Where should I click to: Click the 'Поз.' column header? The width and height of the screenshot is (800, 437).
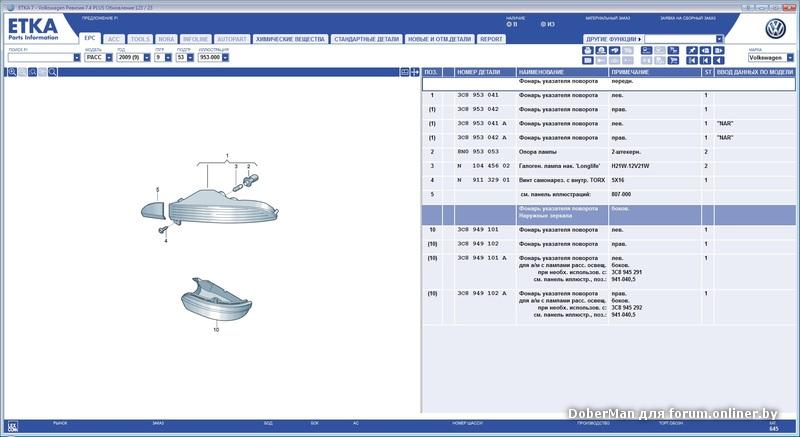coord(432,72)
